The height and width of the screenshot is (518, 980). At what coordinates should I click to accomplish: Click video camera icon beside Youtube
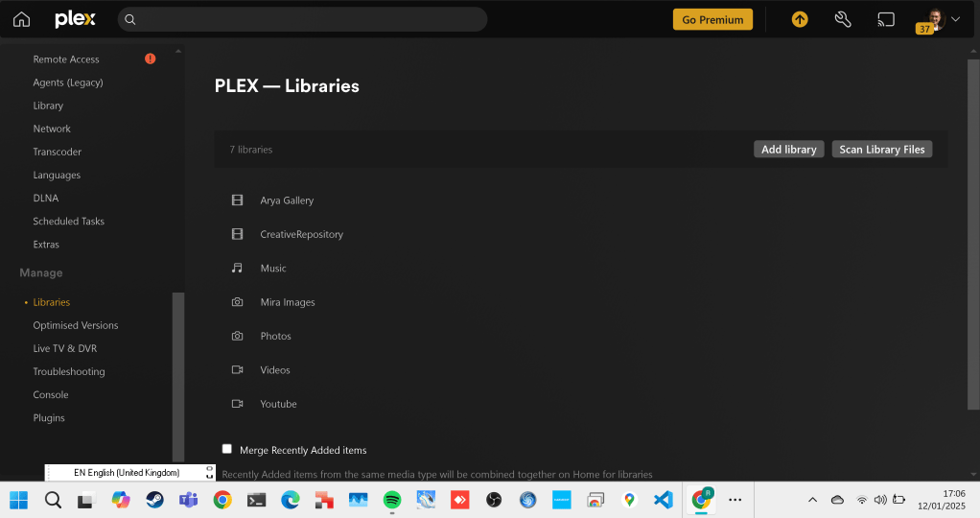coord(237,404)
